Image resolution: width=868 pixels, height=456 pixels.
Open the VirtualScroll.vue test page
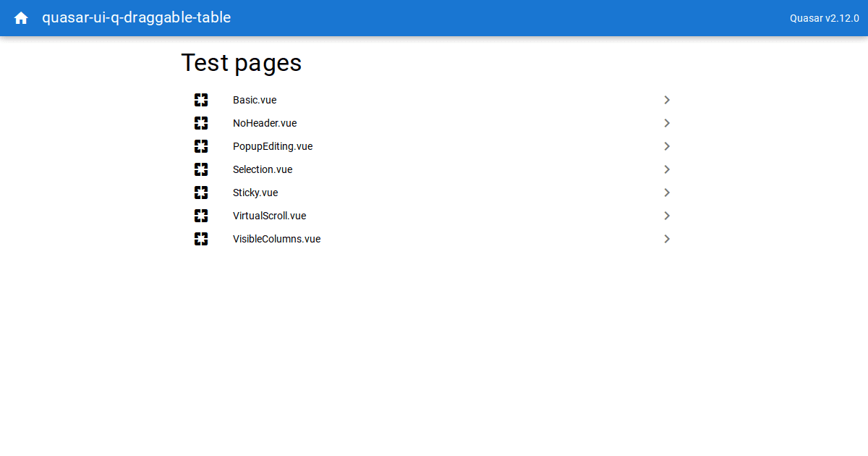tap(269, 216)
